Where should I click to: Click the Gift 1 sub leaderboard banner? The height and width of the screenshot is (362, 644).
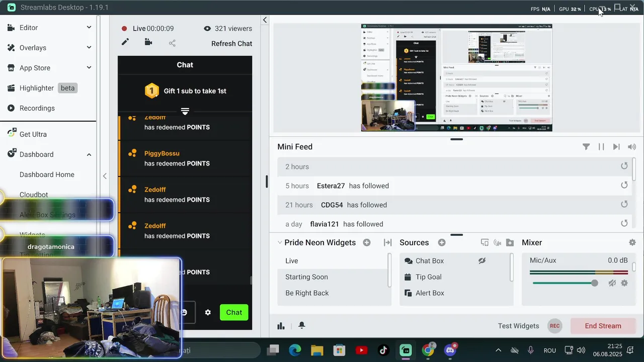[x=185, y=91]
